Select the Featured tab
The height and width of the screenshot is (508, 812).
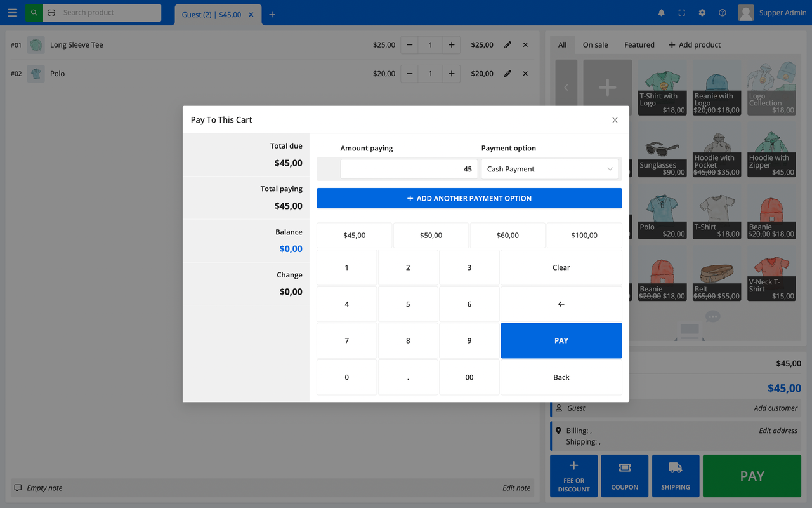point(639,45)
